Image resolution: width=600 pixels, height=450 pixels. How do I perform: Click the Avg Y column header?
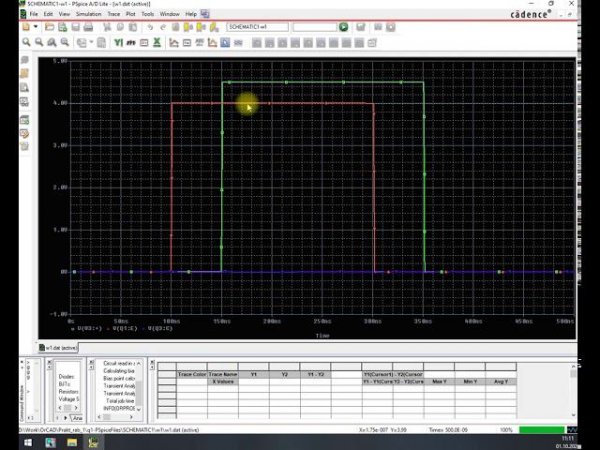point(501,382)
